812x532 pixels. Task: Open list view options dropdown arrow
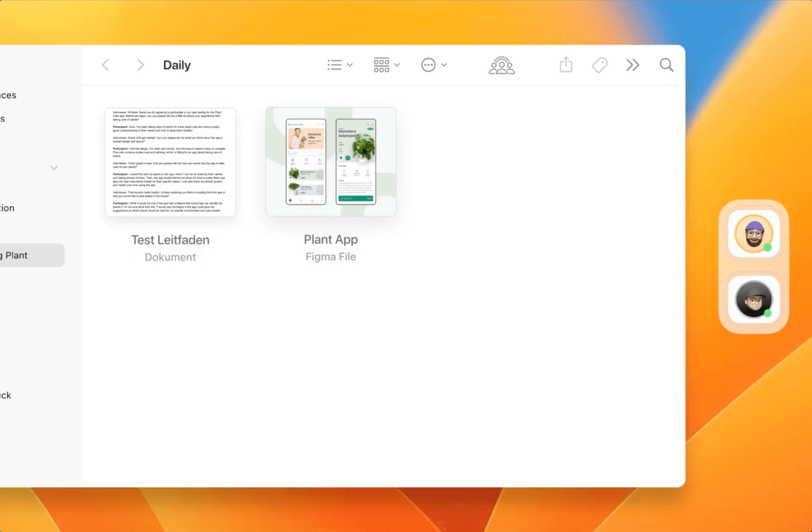pyautogui.click(x=350, y=65)
